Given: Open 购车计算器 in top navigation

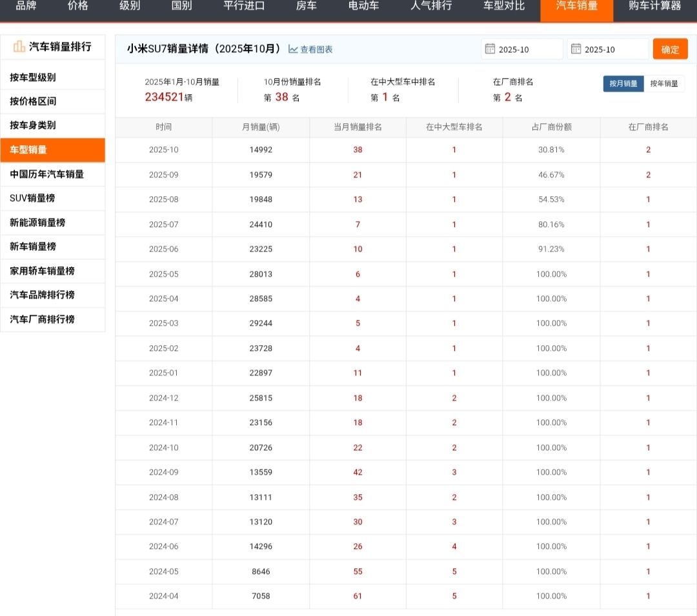Looking at the screenshot, I should tap(654, 6).
